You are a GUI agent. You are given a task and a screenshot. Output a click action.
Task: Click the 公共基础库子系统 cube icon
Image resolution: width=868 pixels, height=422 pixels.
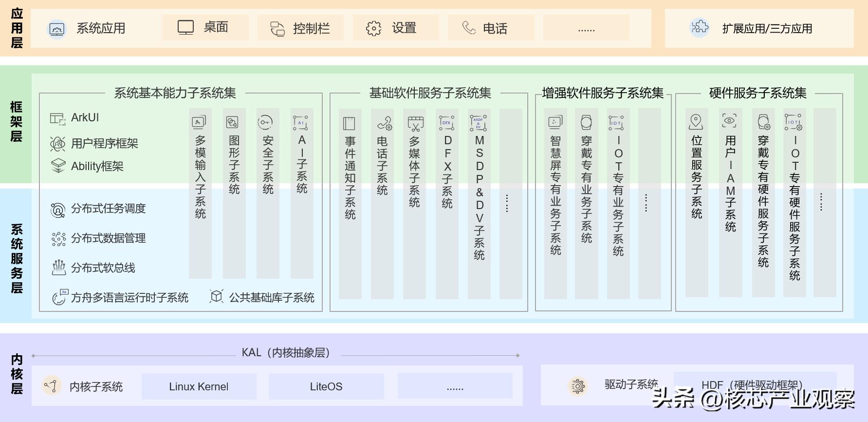[216, 296]
